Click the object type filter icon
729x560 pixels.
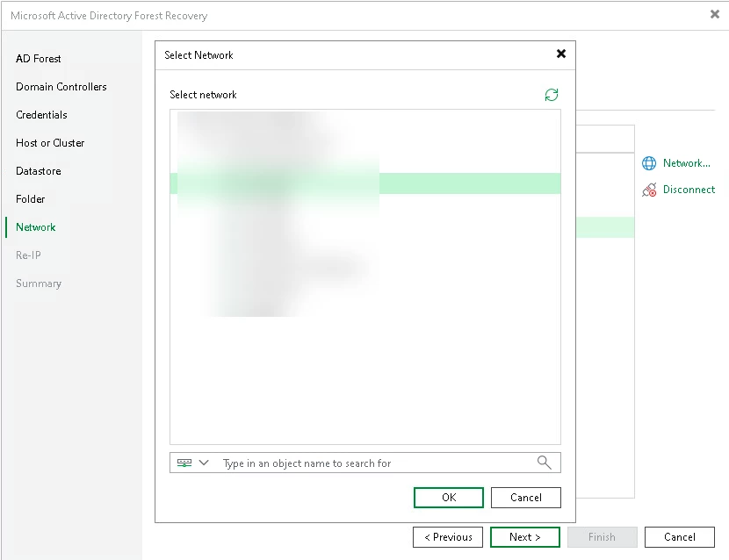184,463
